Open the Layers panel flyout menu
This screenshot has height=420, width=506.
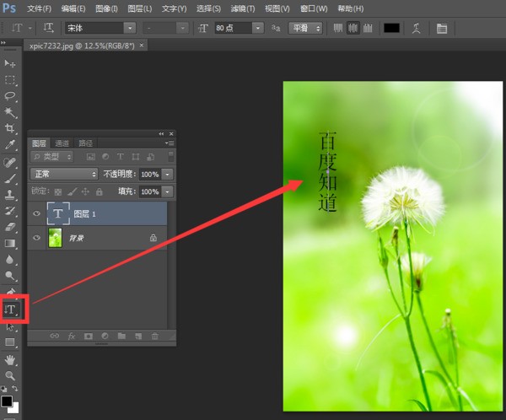[170, 143]
